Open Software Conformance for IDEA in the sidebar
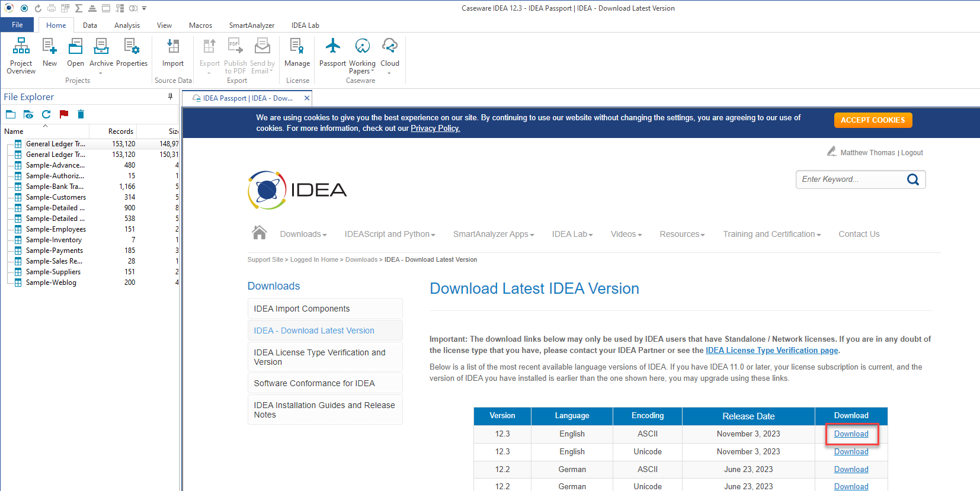 pos(325,383)
